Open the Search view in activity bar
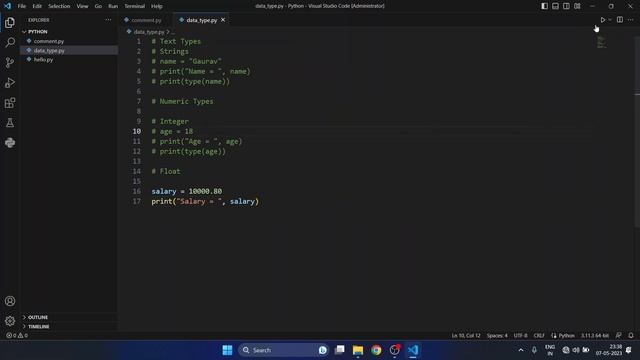The height and width of the screenshot is (360, 640). click(10, 42)
